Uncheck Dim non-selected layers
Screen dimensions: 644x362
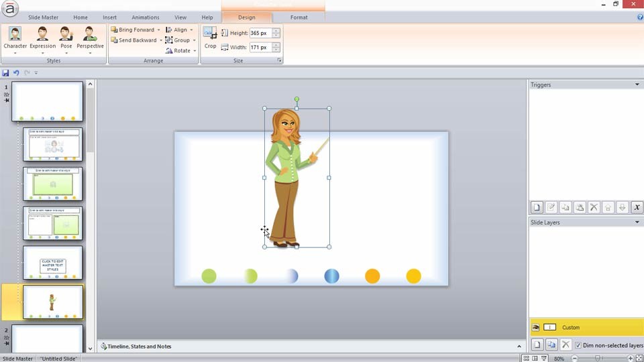[578, 345]
